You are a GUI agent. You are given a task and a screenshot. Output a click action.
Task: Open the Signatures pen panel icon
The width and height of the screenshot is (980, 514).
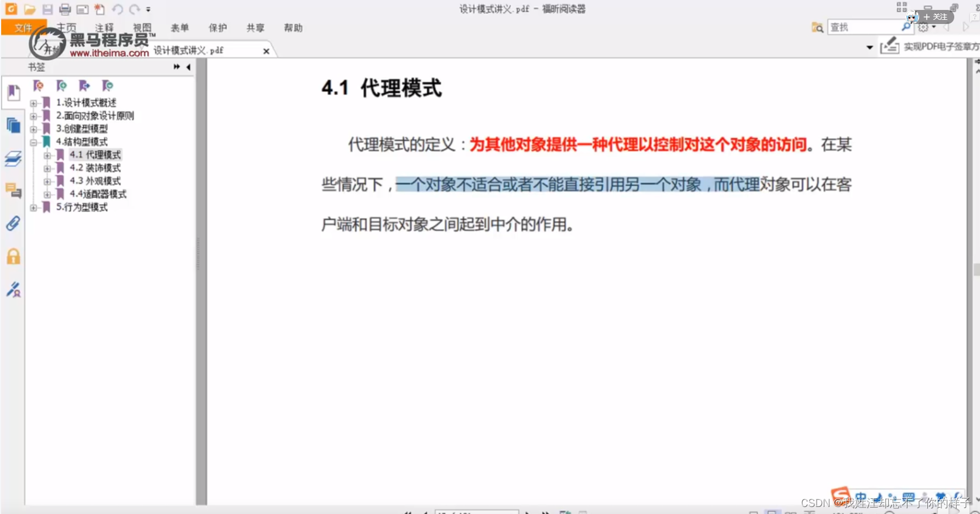[x=13, y=289]
